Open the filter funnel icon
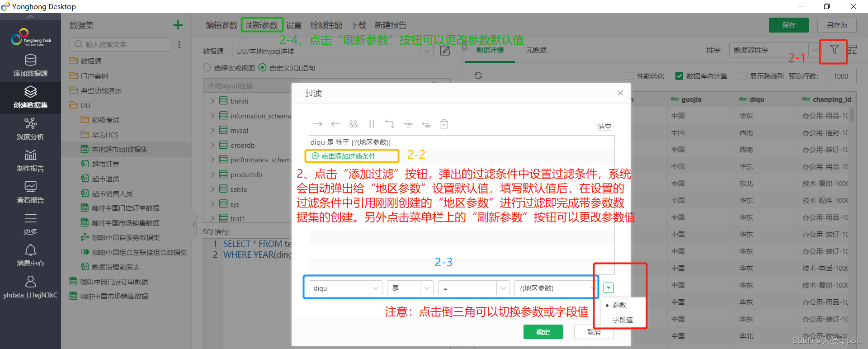Viewport: 868px width, 349px height. coord(834,49)
